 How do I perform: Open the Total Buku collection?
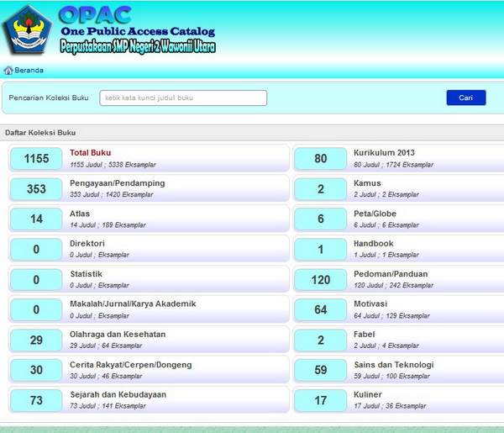(x=90, y=153)
